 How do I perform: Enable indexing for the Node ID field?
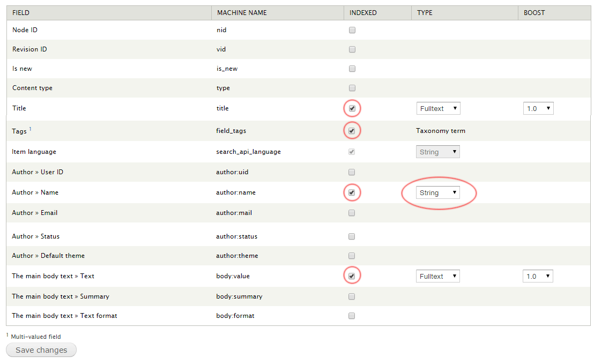(x=352, y=30)
